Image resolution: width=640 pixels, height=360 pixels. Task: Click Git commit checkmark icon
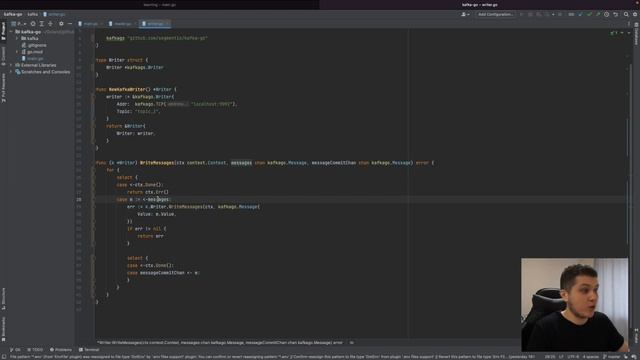(589, 14)
